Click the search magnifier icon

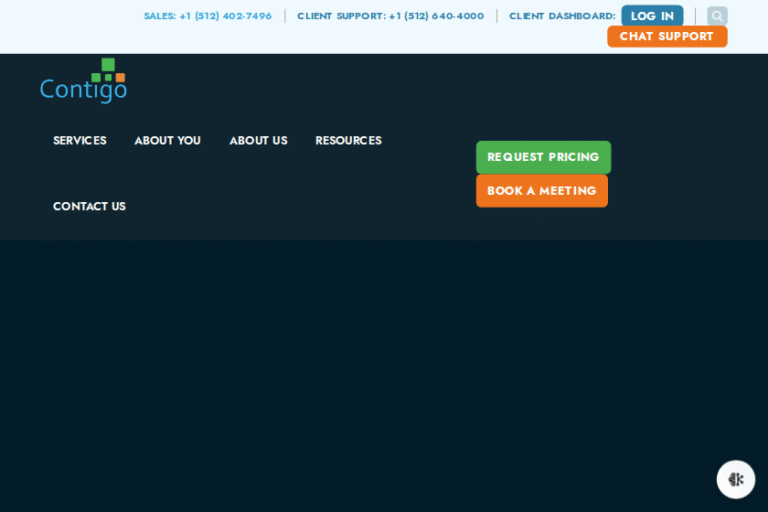(x=717, y=16)
